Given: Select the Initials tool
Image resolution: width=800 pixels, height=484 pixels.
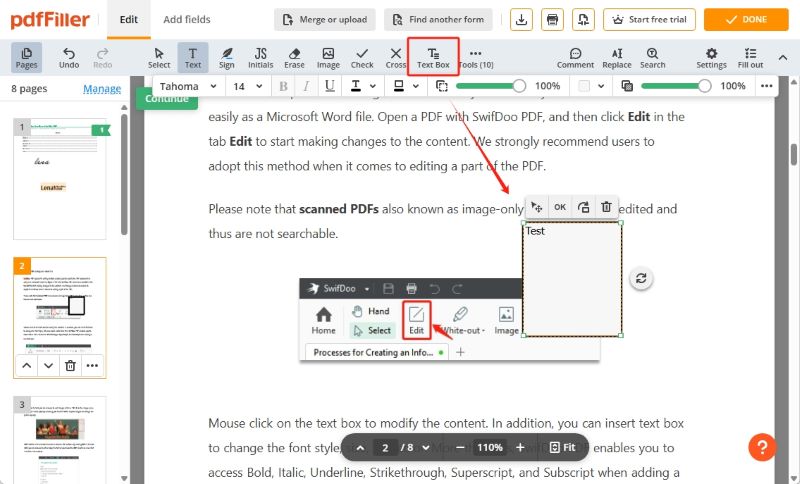Looking at the screenshot, I should coord(261,58).
